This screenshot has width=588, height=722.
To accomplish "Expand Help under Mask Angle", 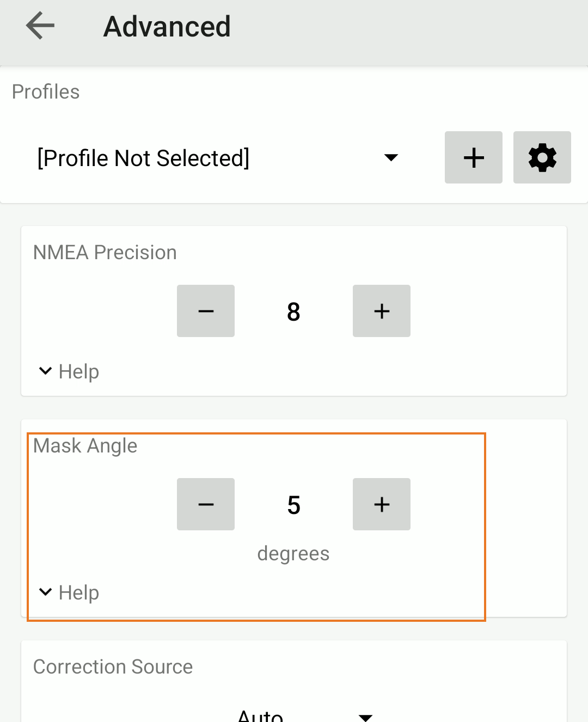I will pyautogui.click(x=69, y=592).
